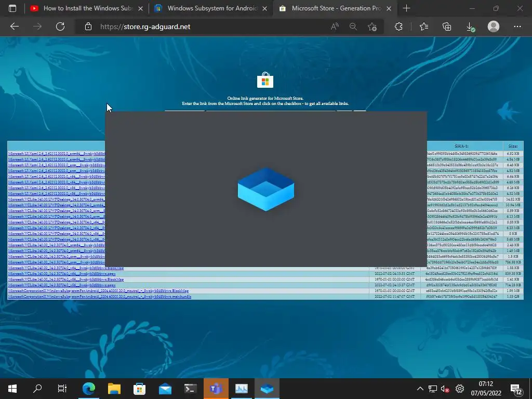Screen dimensions: 532x399
Task: Select the '2022-07-02 04:13:37 GMT' date cell
Action: [x=395, y=285]
